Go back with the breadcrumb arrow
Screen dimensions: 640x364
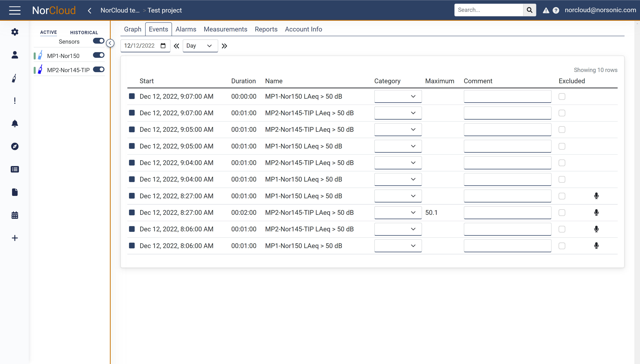point(90,11)
